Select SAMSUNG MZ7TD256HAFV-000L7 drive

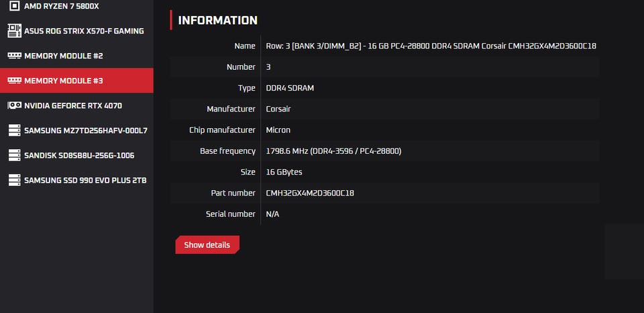[x=76, y=130]
